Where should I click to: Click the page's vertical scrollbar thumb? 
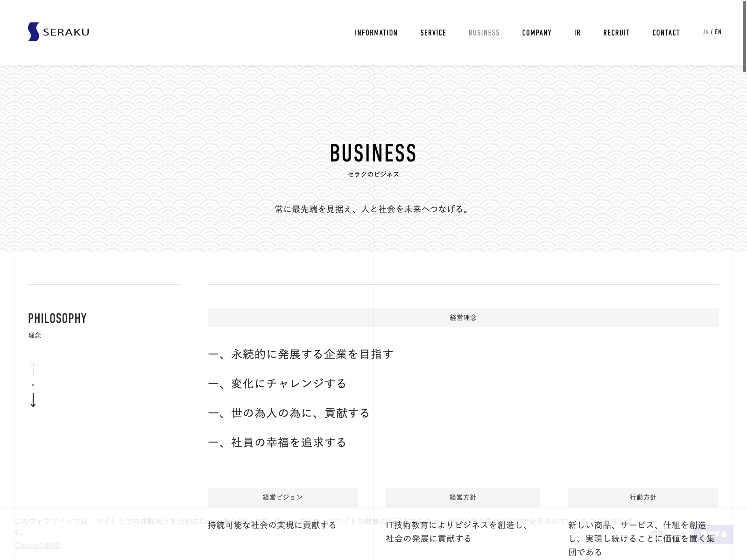(x=744, y=37)
